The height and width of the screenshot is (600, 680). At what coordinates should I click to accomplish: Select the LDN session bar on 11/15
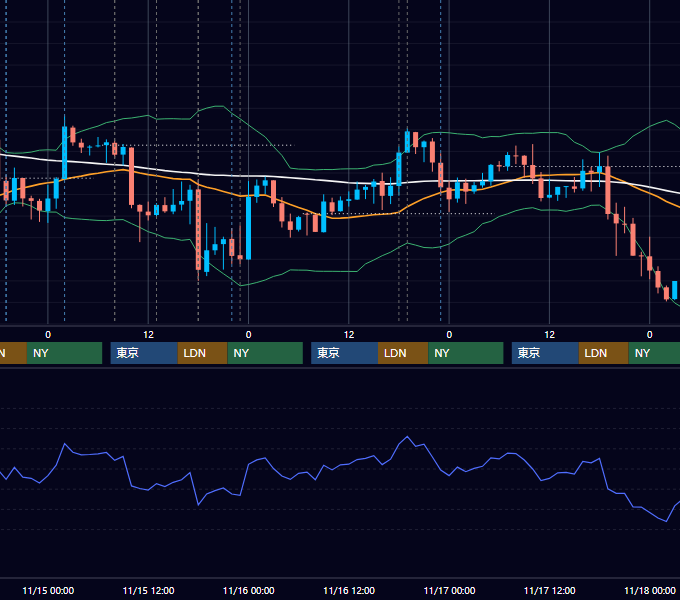click(x=203, y=353)
